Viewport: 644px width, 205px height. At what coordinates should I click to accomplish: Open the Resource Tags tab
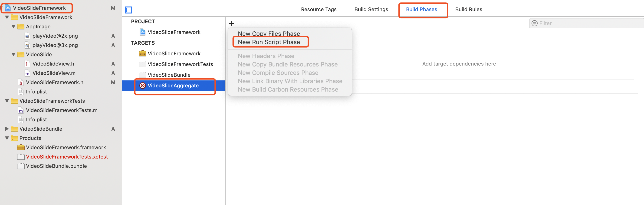pyautogui.click(x=319, y=10)
